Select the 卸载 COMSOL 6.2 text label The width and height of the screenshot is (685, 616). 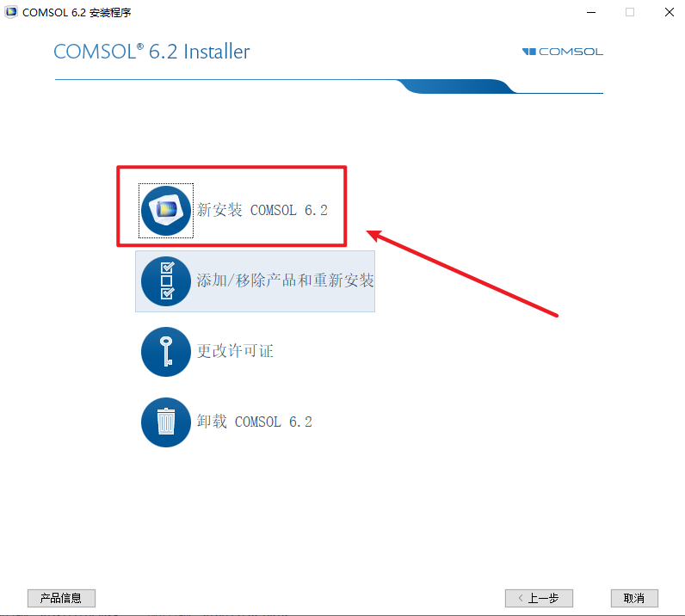(x=255, y=422)
